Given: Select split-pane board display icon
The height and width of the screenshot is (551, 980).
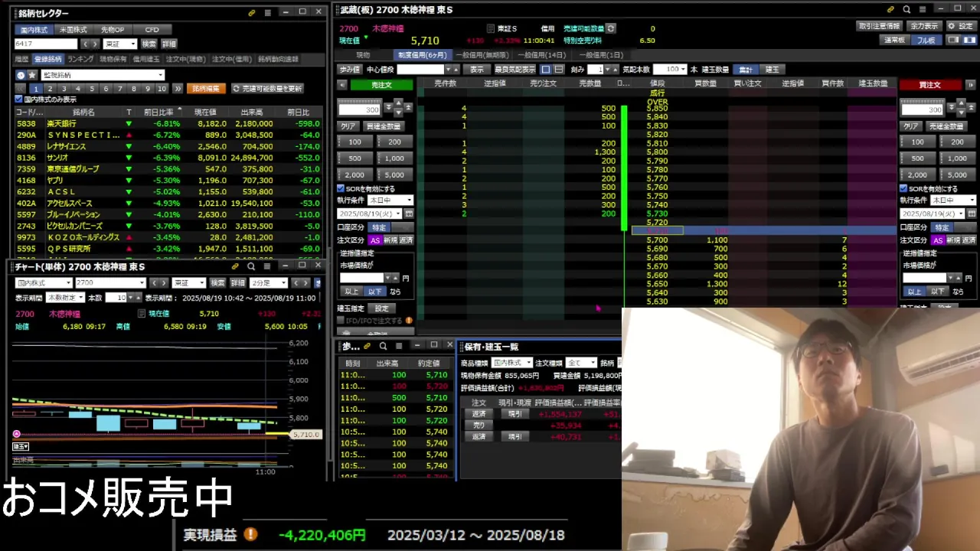Looking at the screenshot, I should click(557, 69).
